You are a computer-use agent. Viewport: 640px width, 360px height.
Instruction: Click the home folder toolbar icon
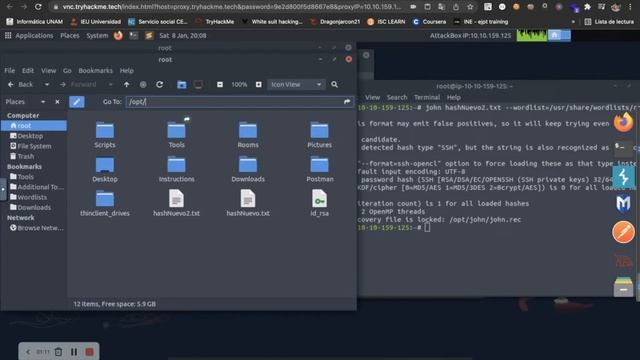pyautogui.click(x=182, y=84)
